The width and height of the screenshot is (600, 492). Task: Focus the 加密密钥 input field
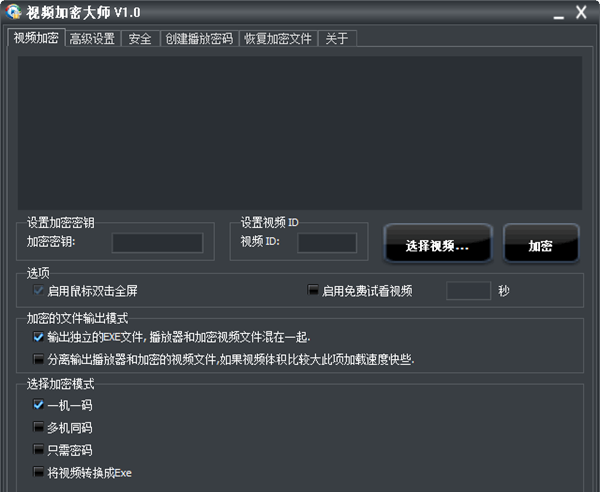point(157,243)
